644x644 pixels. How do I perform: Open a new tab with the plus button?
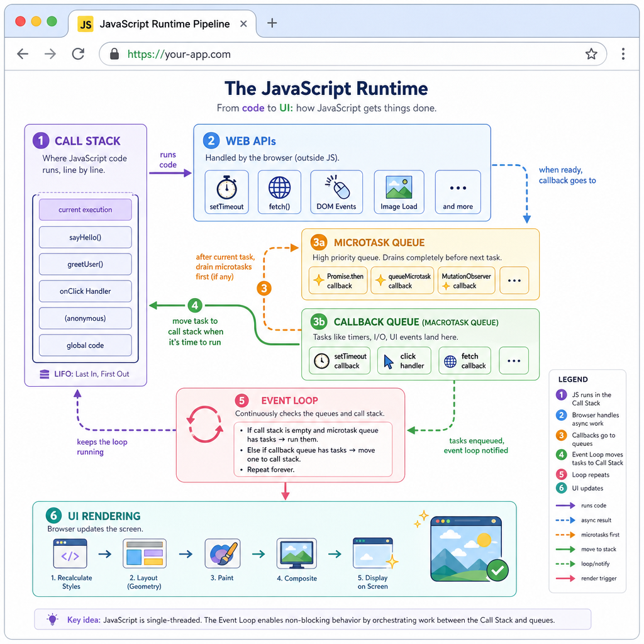pos(272,23)
